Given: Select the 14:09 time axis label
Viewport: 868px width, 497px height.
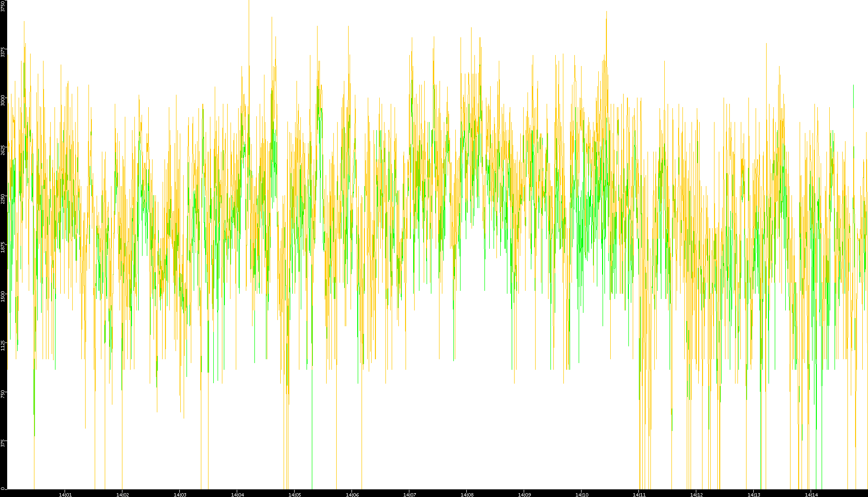Looking at the screenshot, I should (524, 495).
